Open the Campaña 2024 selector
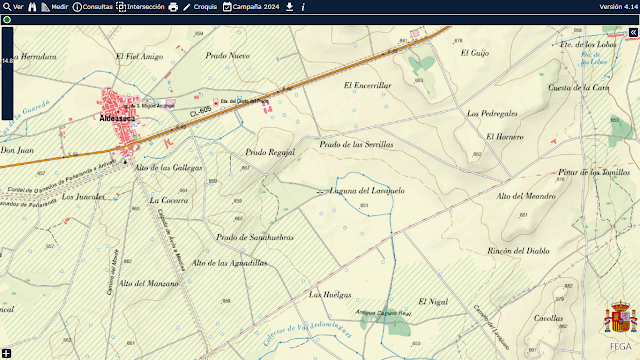Viewport: 640px width, 360px height. pos(251,7)
